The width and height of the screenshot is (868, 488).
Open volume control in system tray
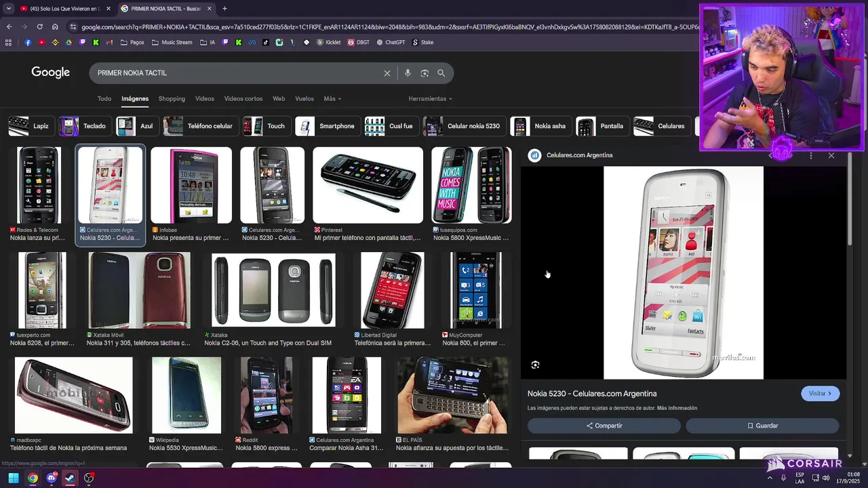pyautogui.click(x=826, y=478)
